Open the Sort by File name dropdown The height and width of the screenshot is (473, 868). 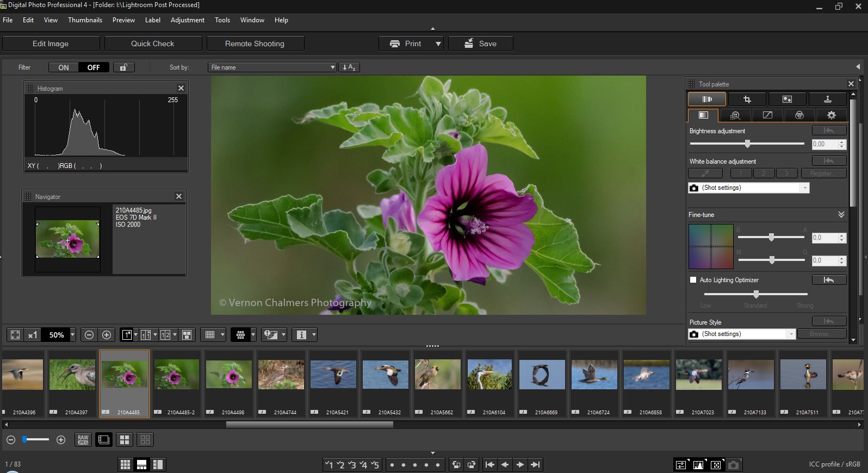[x=272, y=67]
